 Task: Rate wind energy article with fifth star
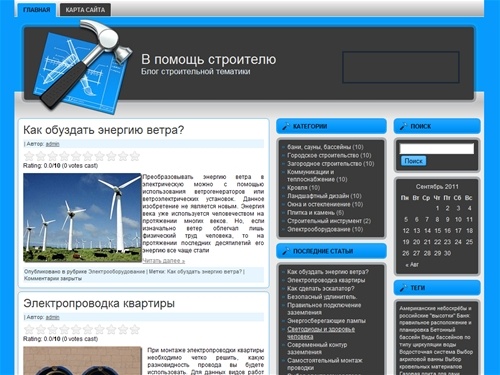pos(76,156)
